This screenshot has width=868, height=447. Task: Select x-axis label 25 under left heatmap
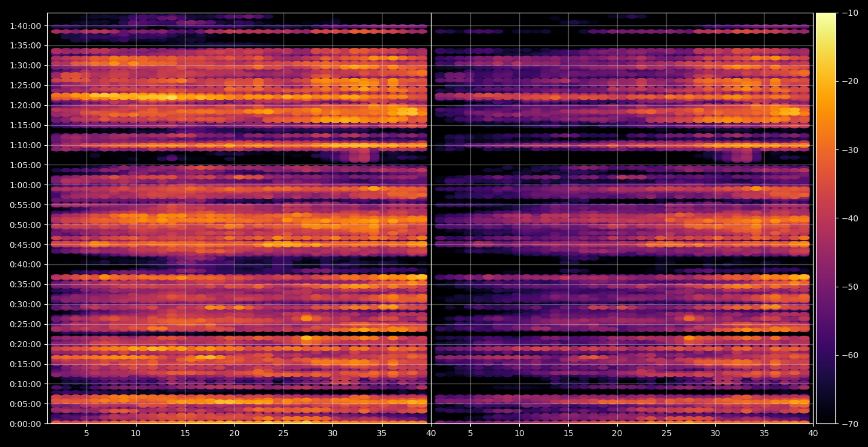pyautogui.click(x=283, y=434)
